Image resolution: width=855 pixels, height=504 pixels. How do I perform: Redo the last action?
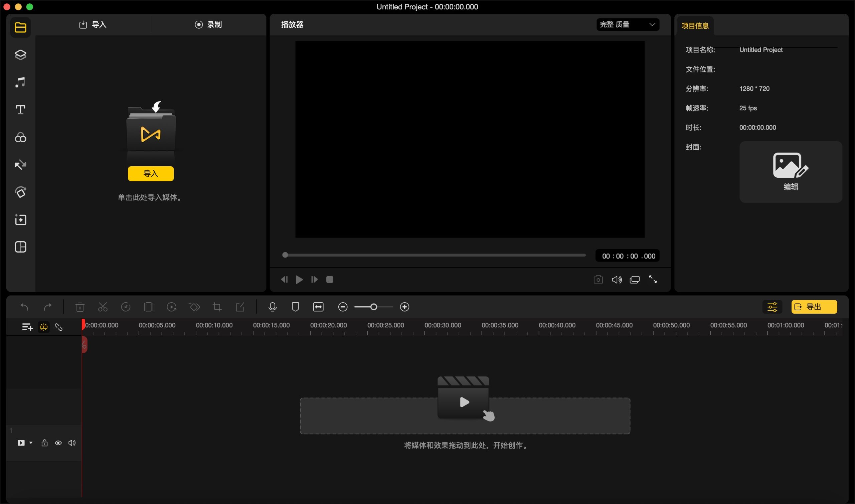pos(48,307)
